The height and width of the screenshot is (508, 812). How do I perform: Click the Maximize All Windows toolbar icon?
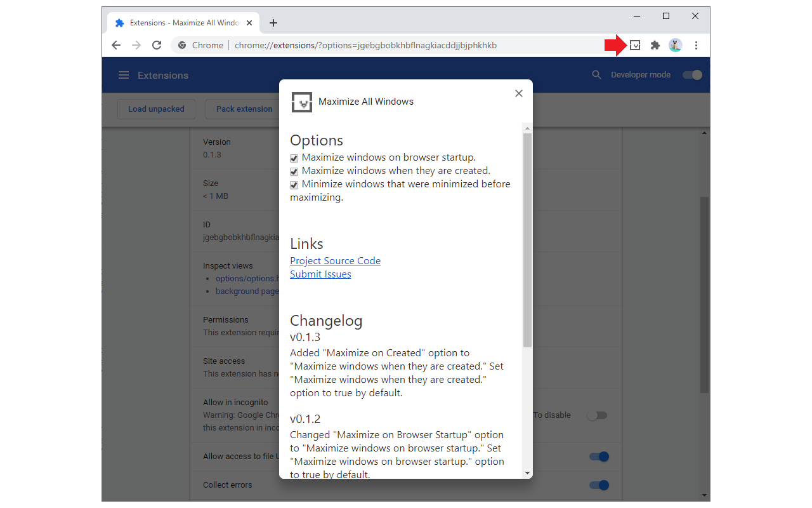coord(635,45)
